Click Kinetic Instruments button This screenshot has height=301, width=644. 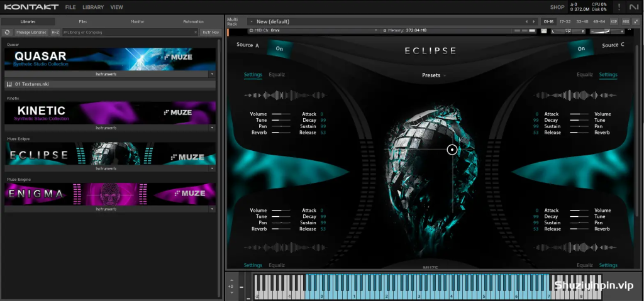tap(106, 128)
